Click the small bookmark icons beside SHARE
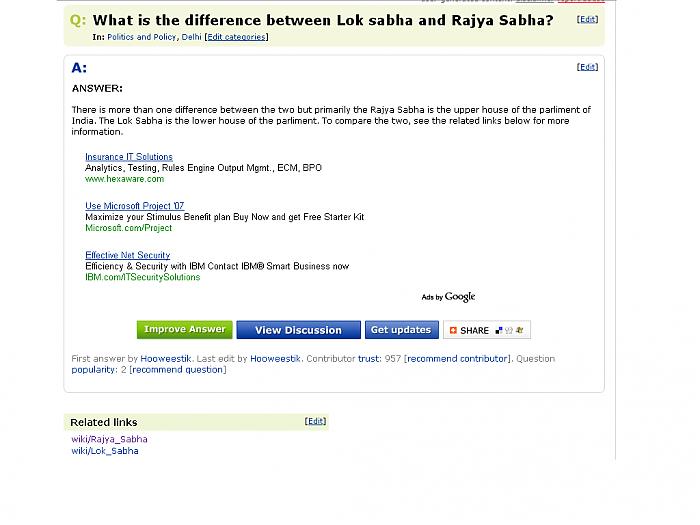 coord(509,330)
